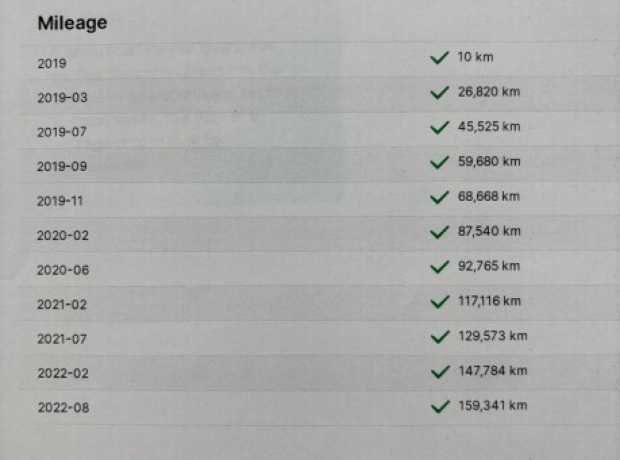This screenshot has width=620, height=460.
Task: Click the green checkmark for 117,116 km
Action: 439,302
